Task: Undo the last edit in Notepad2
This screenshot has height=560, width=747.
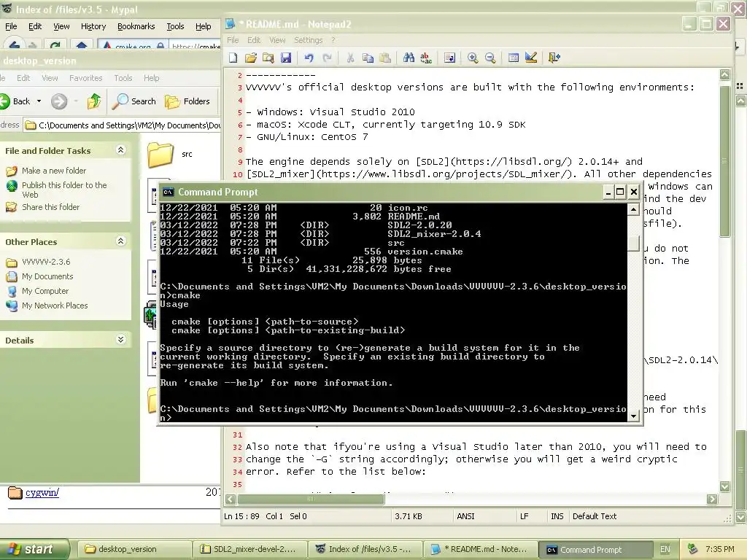Action: click(x=309, y=58)
